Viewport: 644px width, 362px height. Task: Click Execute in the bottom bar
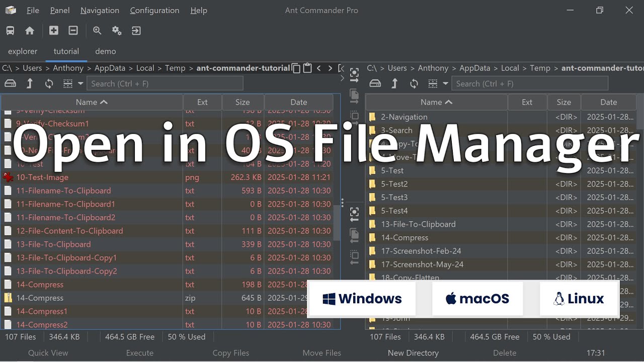(140, 353)
